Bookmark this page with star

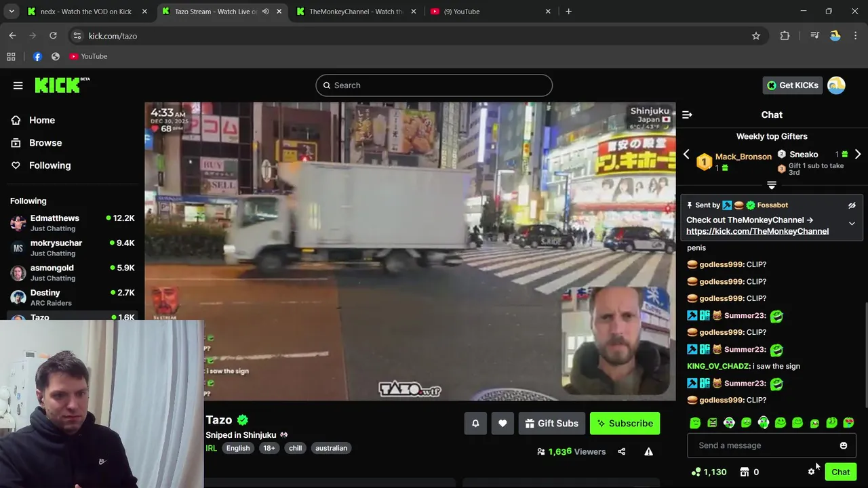[x=756, y=36]
